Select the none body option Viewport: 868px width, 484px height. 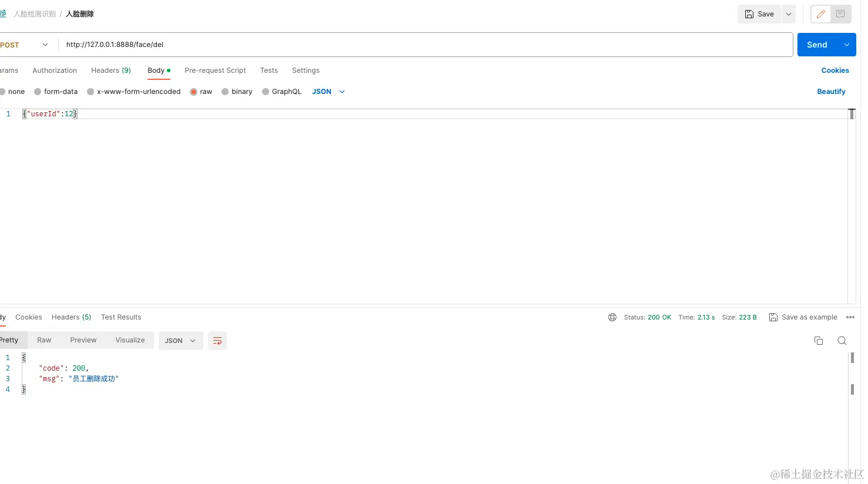pos(12,92)
